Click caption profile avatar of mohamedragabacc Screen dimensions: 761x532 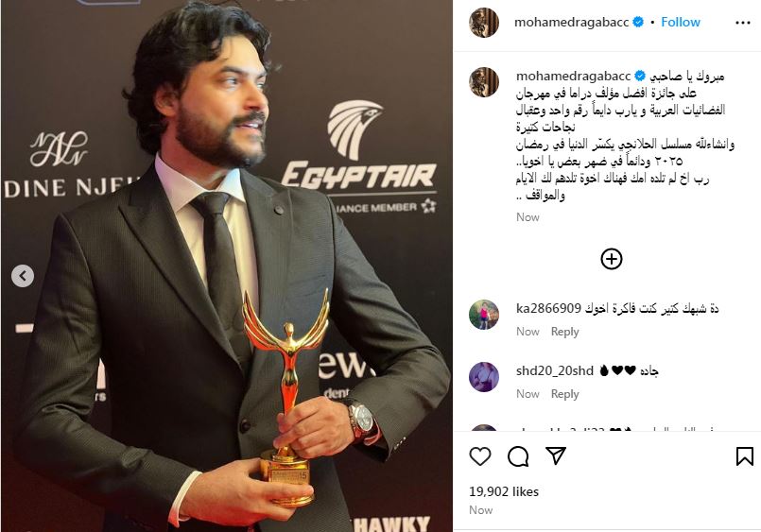484,82
